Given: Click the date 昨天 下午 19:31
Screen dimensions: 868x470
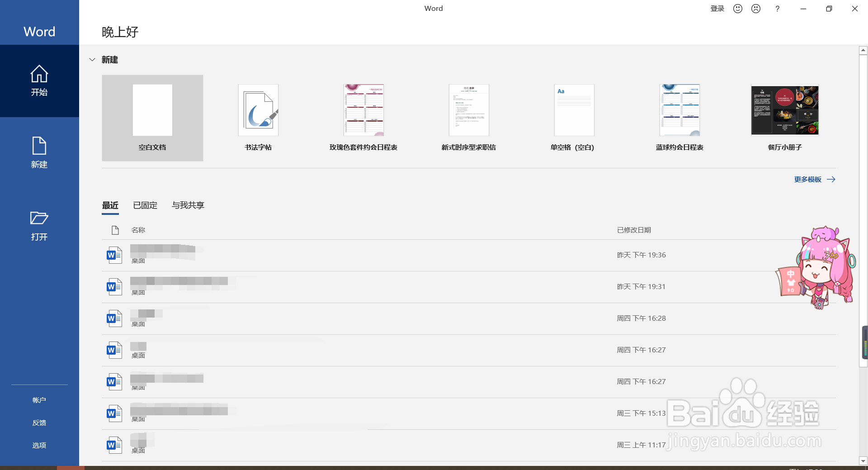Looking at the screenshot, I should tap(642, 287).
